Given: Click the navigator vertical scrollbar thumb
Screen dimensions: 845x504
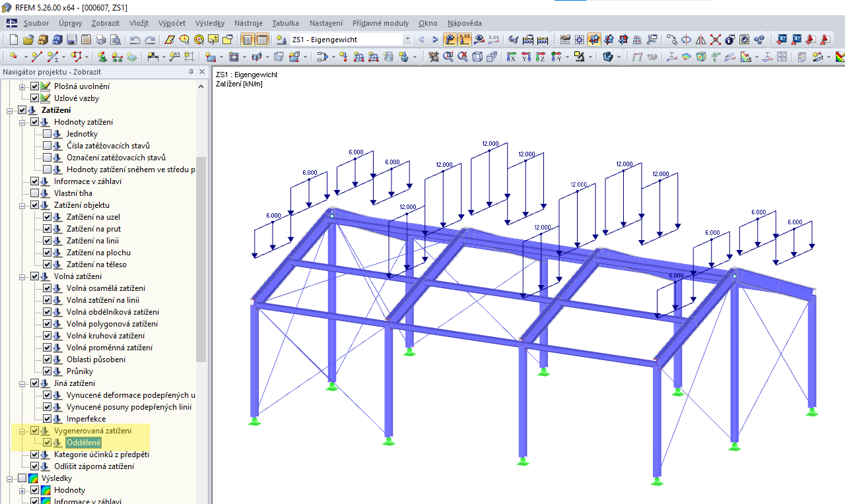Looking at the screenshot, I should 201,259.
